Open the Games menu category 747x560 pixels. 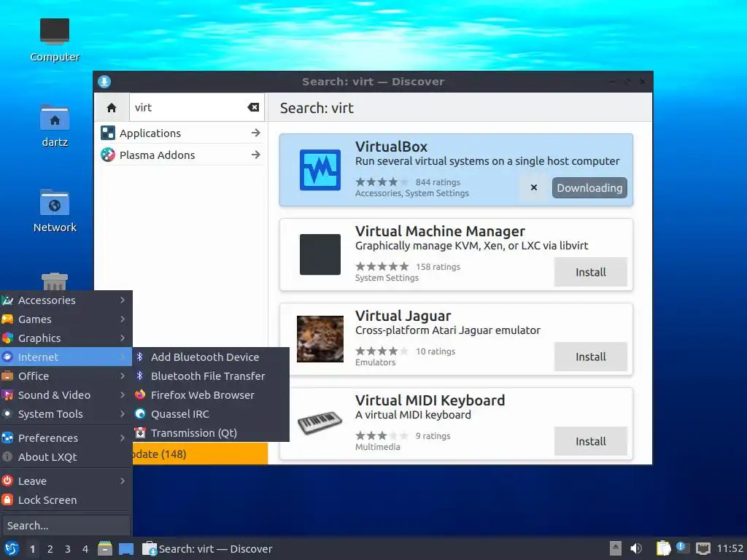point(66,319)
